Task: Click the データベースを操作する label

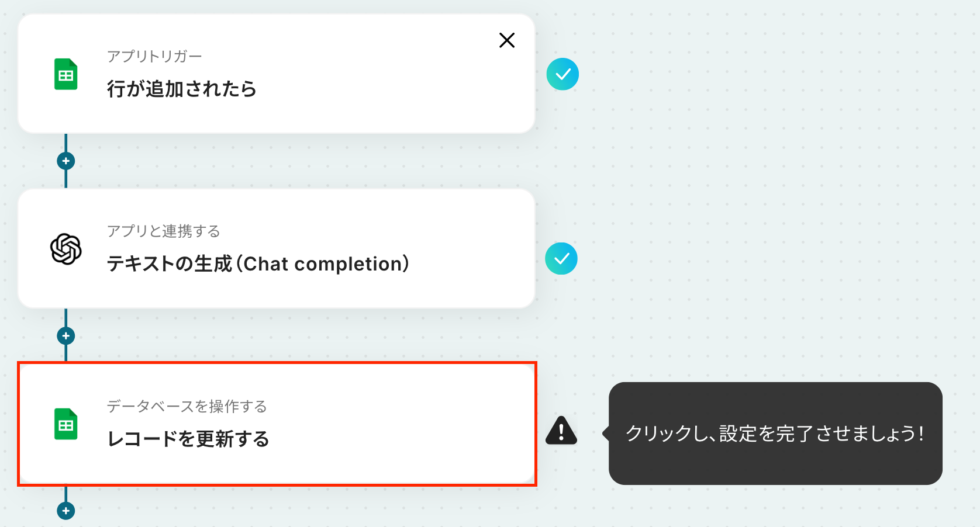Action: pyautogui.click(x=187, y=406)
